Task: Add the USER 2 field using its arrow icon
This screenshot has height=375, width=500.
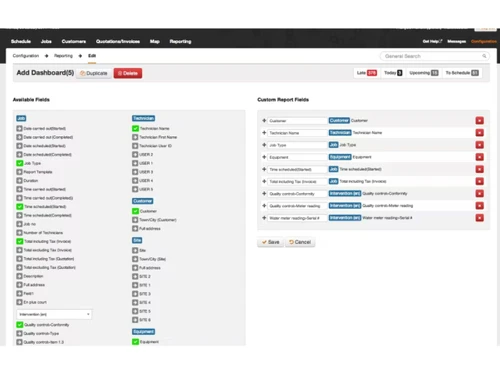Action: tap(135, 155)
